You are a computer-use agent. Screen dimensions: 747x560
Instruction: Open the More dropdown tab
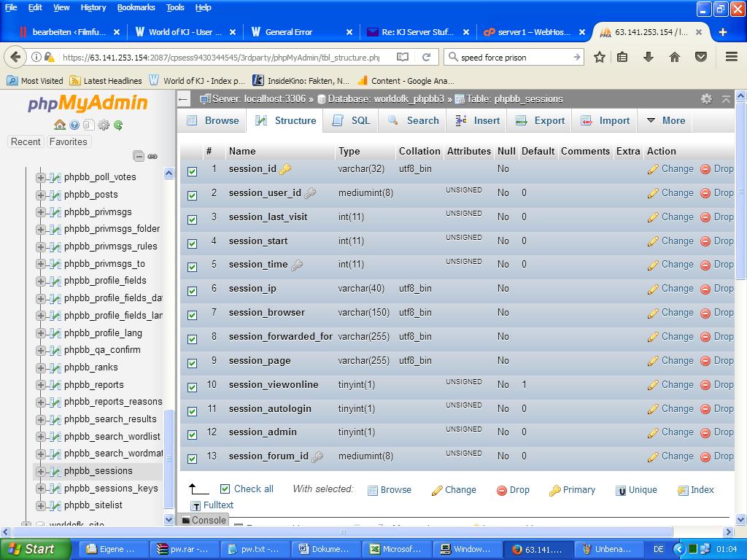click(x=665, y=121)
